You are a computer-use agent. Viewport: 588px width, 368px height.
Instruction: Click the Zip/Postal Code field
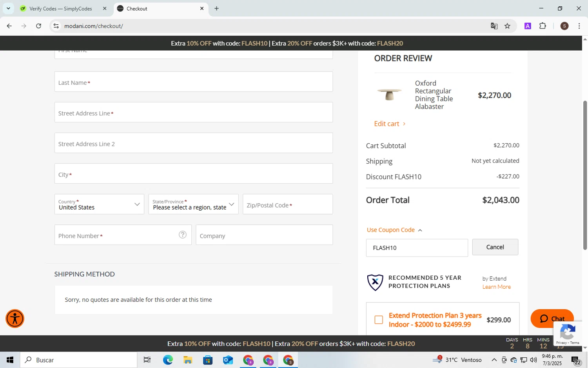click(x=288, y=204)
